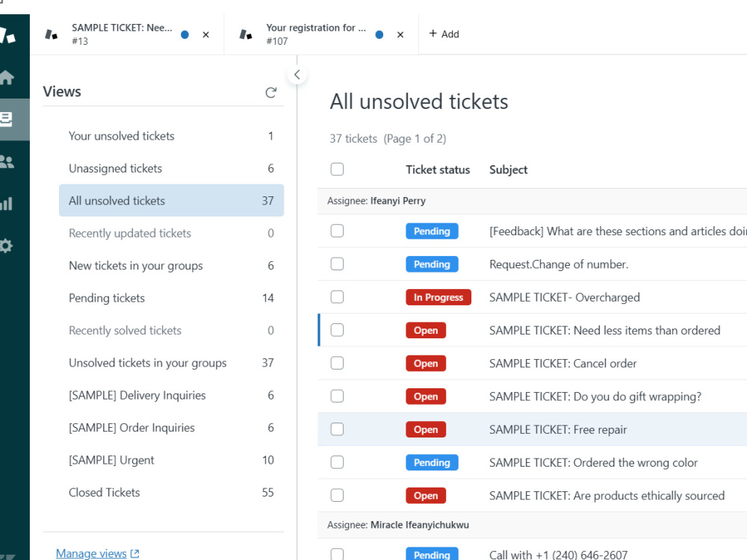
Task: Open Unsolved tickets in your groups view
Action: 172,363
